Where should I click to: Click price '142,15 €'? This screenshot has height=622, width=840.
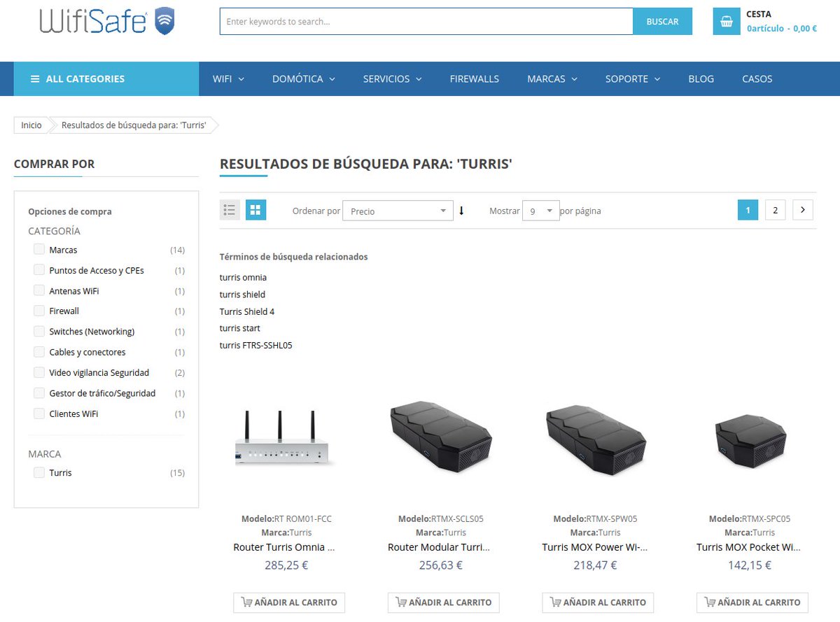pos(750,565)
